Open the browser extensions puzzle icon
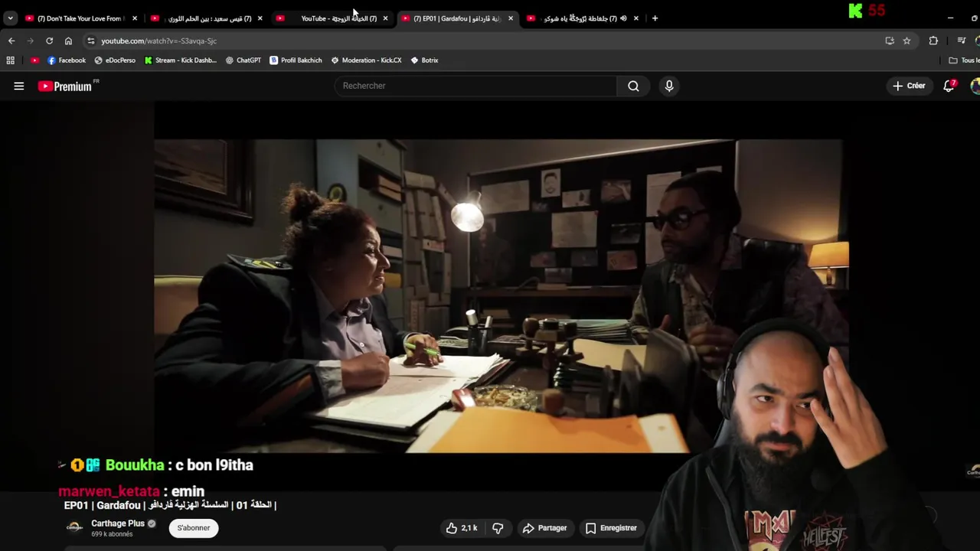980x551 pixels. [x=933, y=41]
